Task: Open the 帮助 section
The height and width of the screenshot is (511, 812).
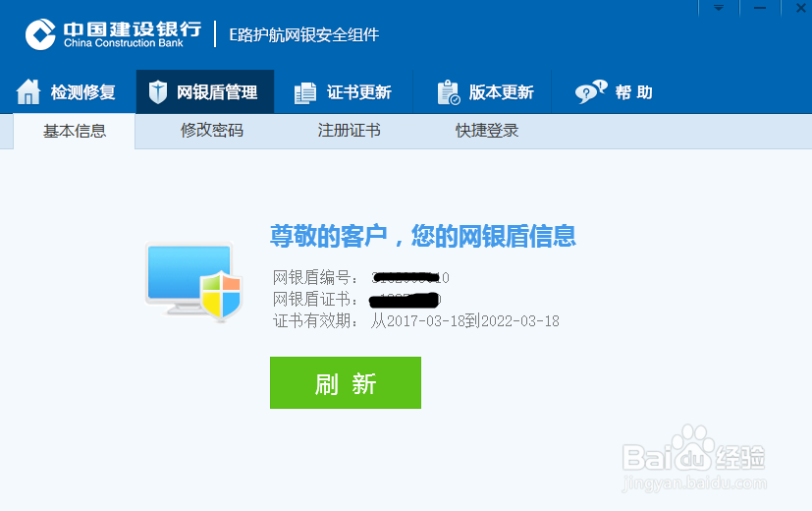Action: click(615, 91)
